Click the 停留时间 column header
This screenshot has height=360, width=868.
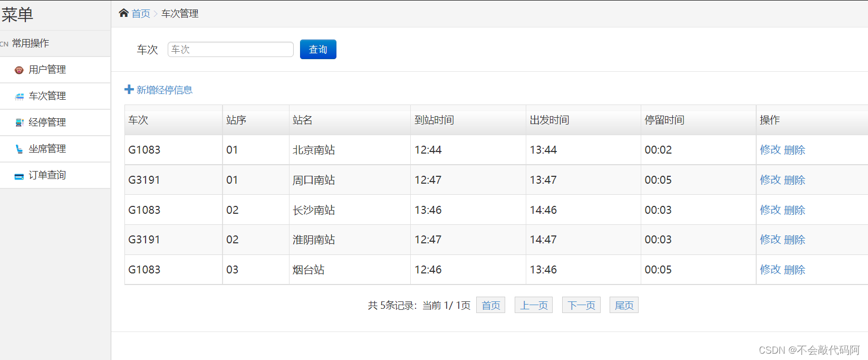coord(698,120)
